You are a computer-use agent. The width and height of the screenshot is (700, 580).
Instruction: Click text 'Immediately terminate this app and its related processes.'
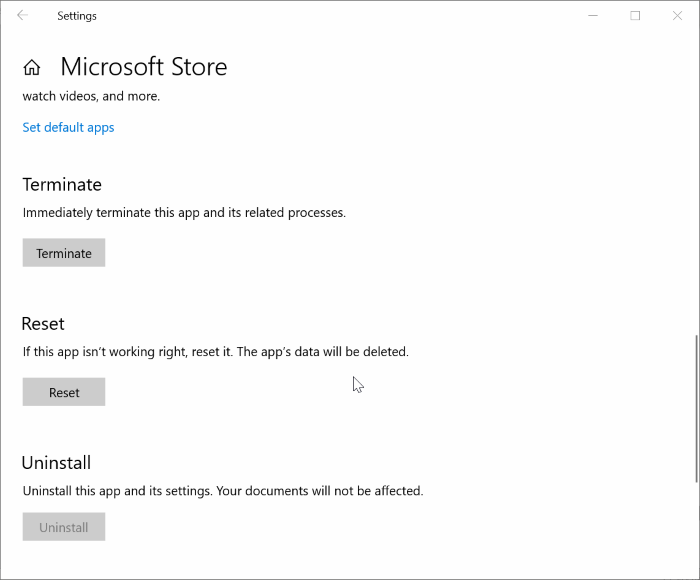(x=184, y=213)
